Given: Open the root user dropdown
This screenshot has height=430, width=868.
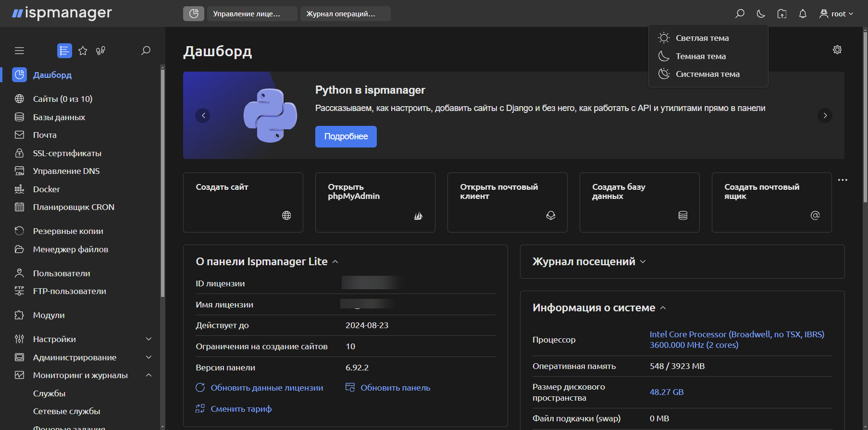Looking at the screenshot, I should tap(836, 13).
